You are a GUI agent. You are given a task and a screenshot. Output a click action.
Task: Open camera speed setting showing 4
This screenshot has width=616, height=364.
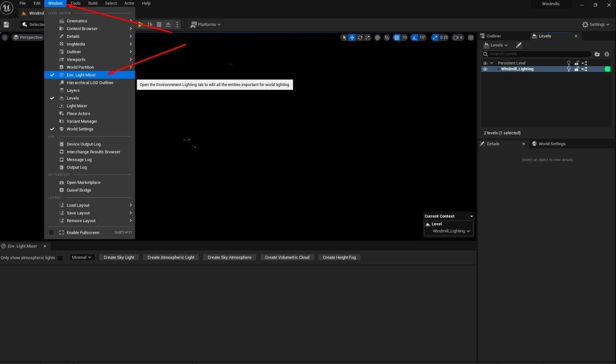458,37
